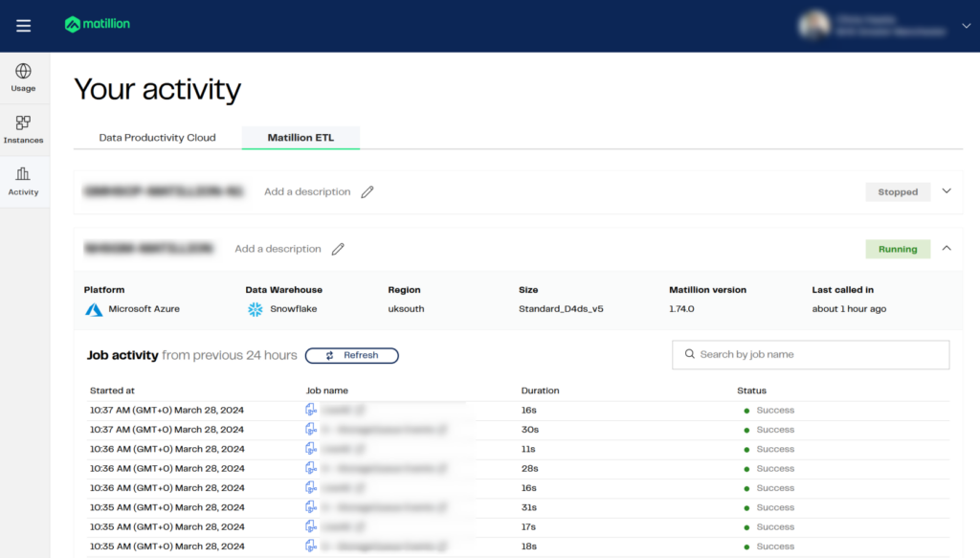Click the Microsoft Azure platform icon
The height and width of the screenshot is (558, 980).
pyautogui.click(x=94, y=310)
